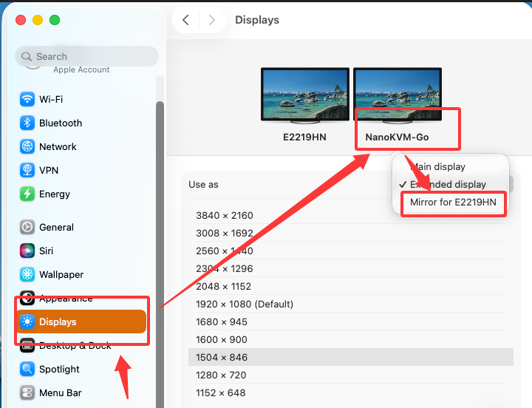Click the yellow minimize window button
Screen dimensions: 532x408
[x=38, y=20]
